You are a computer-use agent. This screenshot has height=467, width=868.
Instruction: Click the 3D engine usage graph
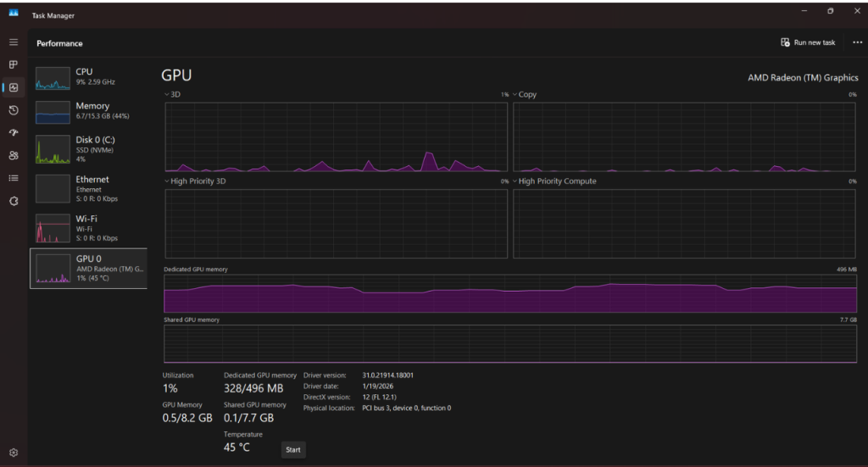point(336,136)
